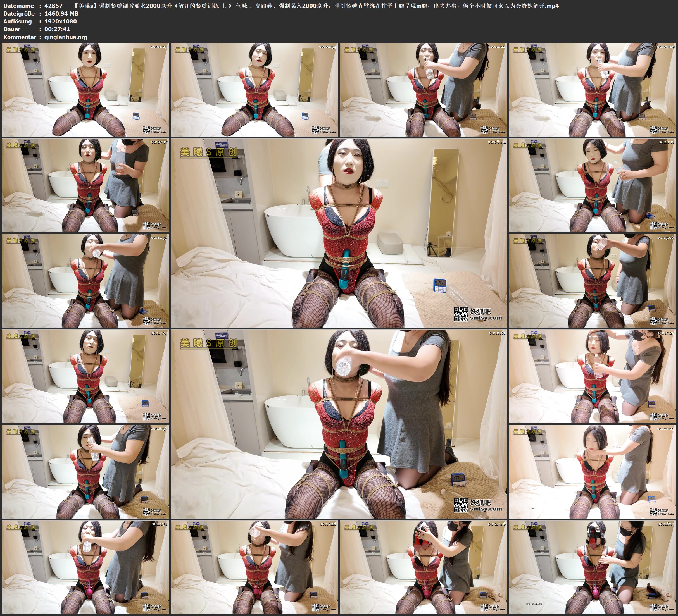
Task: Click the frame marked 00:23:18
Action: click(x=254, y=567)
